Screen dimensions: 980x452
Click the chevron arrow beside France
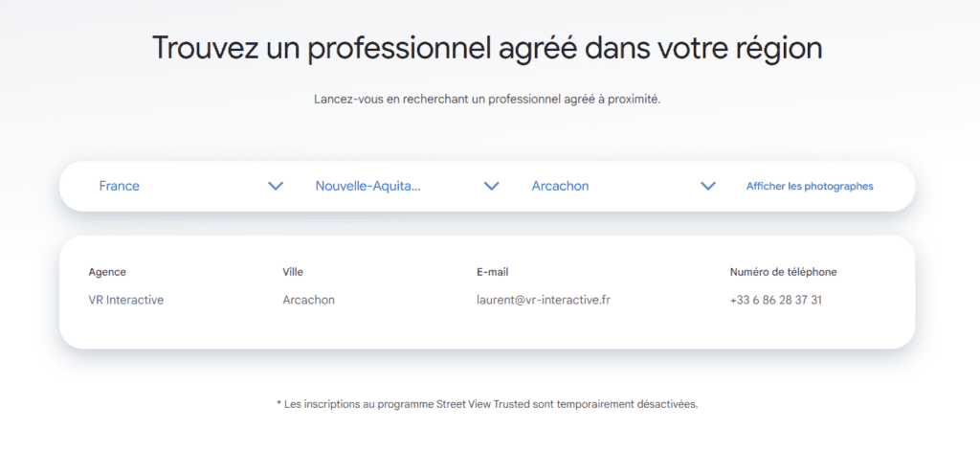(276, 187)
